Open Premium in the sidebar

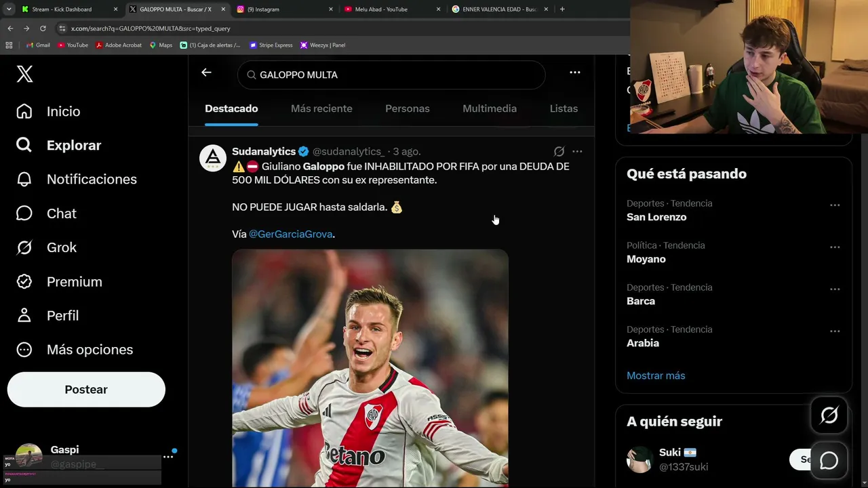point(59,281)
